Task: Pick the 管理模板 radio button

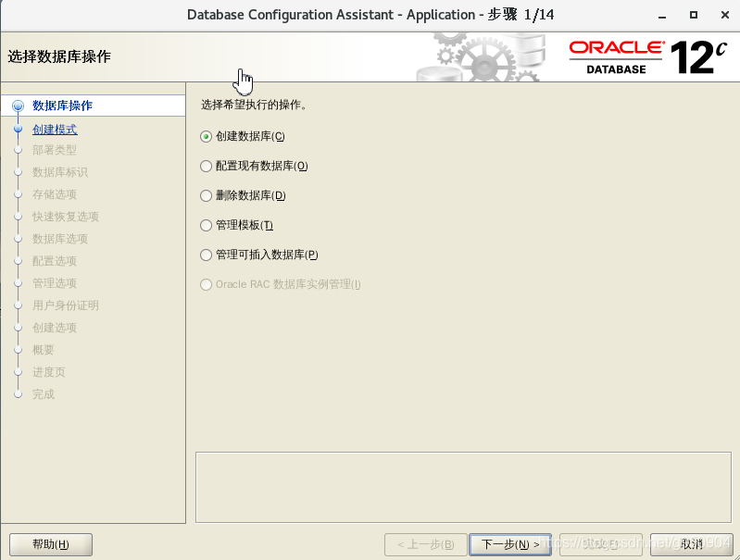Action: [206, 225]
